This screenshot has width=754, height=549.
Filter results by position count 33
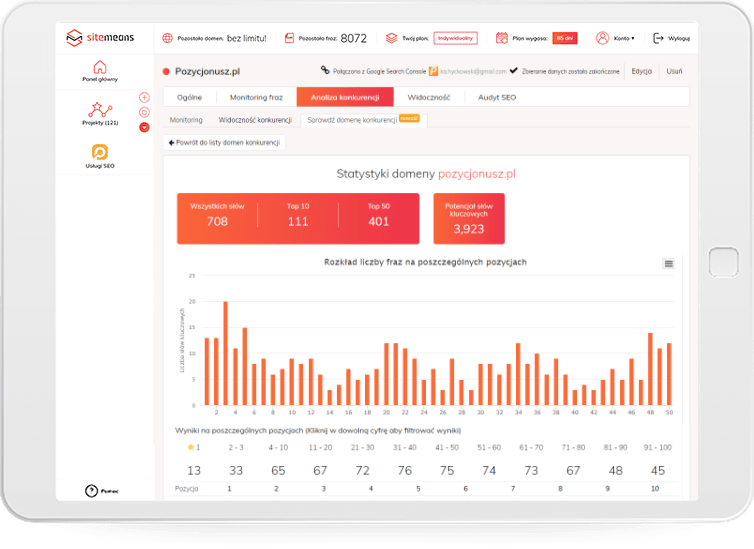pos(237,470)
